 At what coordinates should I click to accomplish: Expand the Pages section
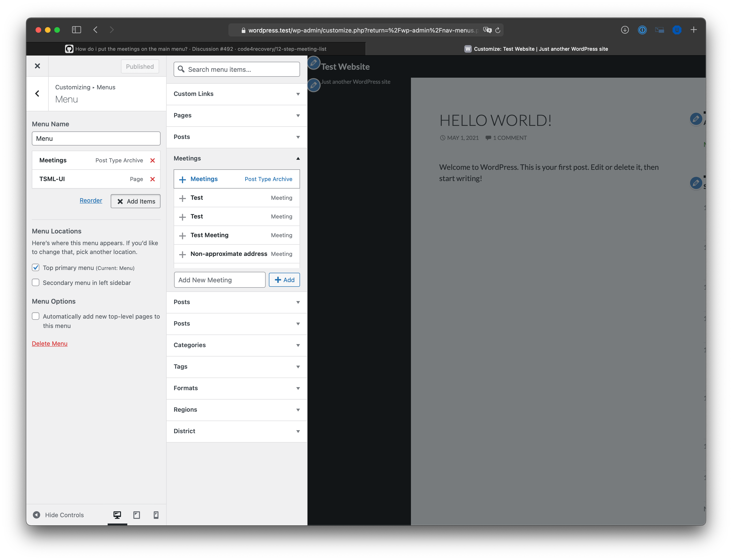tap(236, 115)
